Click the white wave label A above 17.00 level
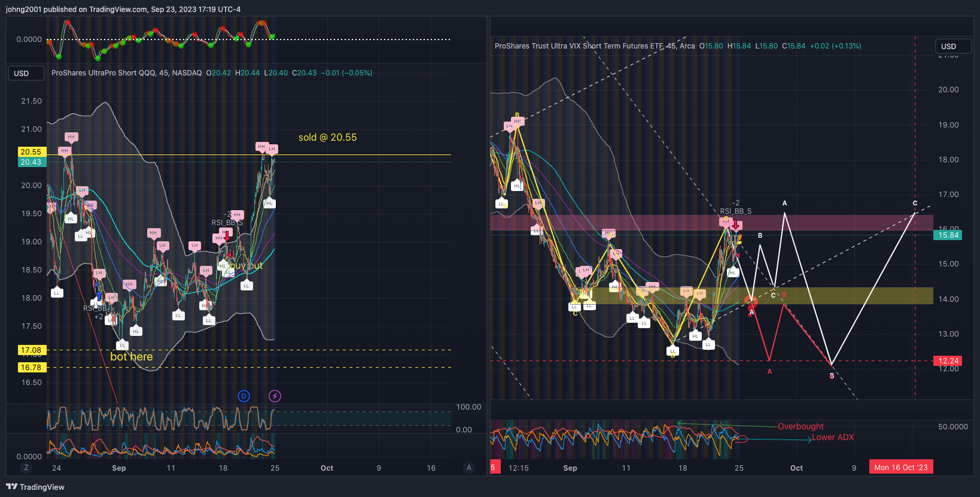 [784, 203]
